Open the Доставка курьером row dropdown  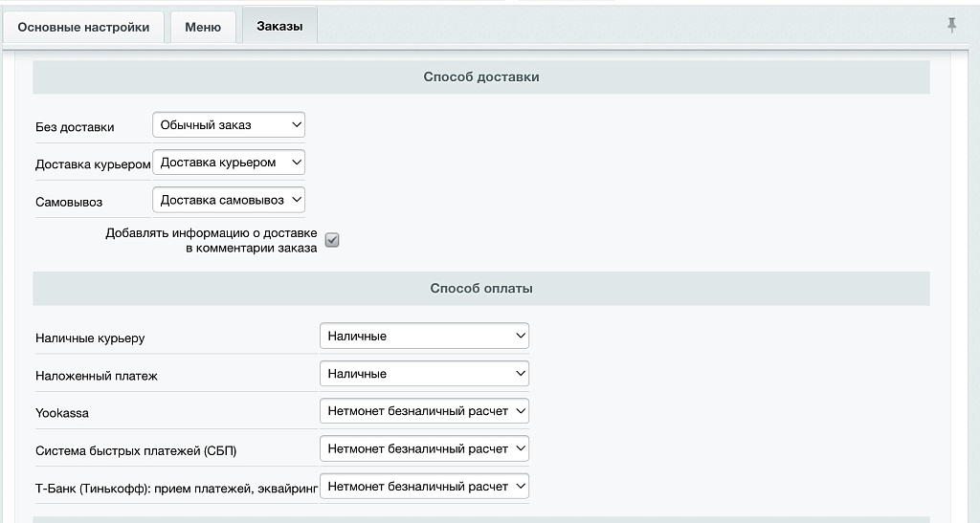point(229,163)
